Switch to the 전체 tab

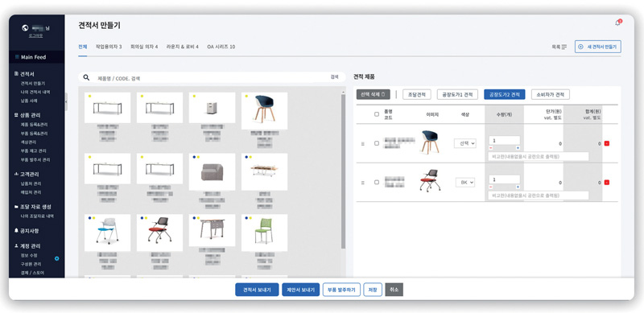(83, 47)
